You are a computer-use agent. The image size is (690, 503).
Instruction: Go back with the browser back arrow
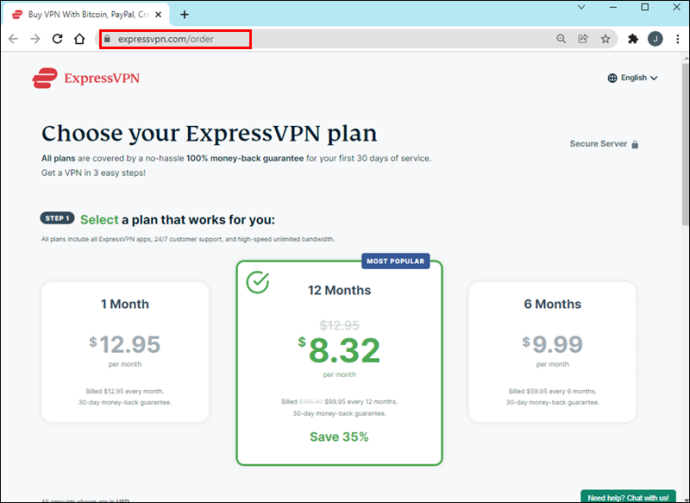(13, 39)
